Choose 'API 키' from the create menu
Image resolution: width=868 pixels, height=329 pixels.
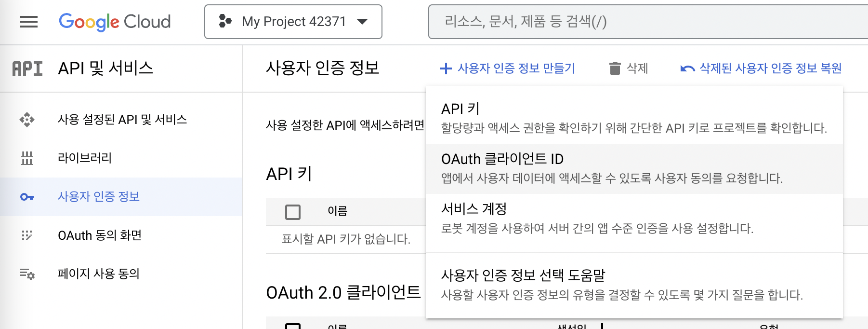[x=634, y=118]
